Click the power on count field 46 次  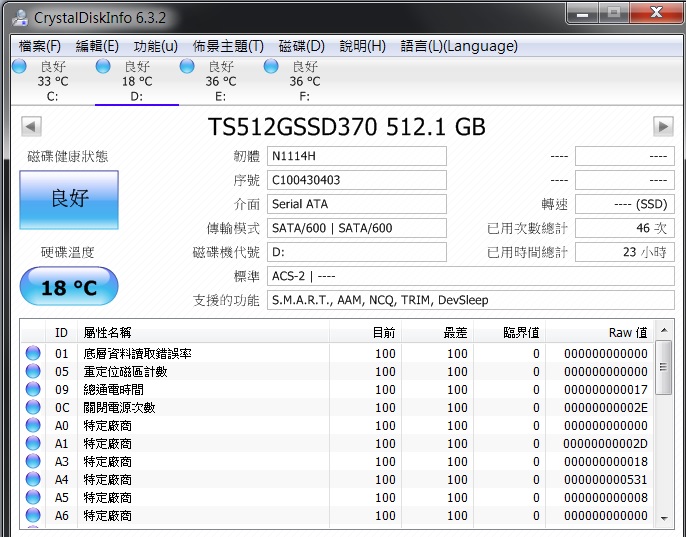click(x=625, y=228)
